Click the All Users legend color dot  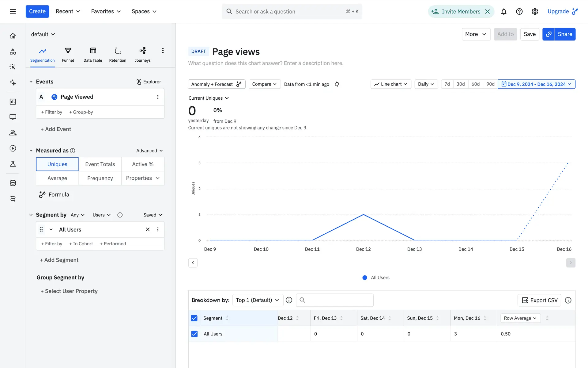(365, 278)
